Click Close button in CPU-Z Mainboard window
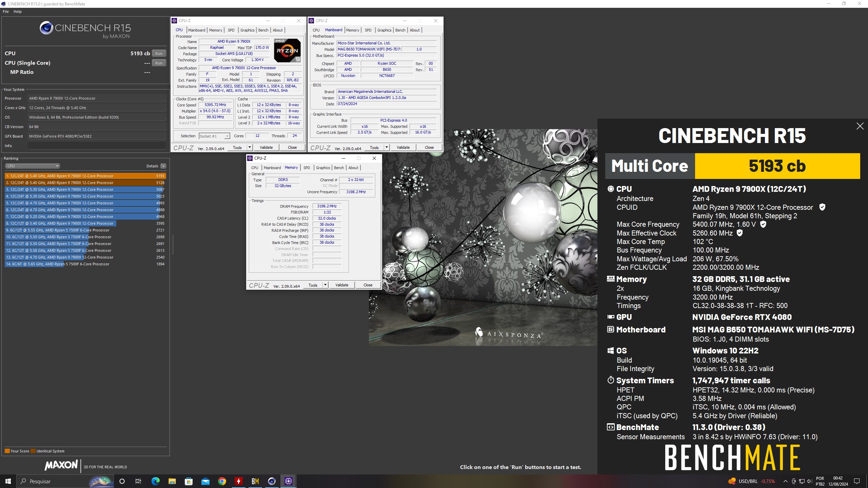This screenshot has height=488, width=868. click(429, 147)
